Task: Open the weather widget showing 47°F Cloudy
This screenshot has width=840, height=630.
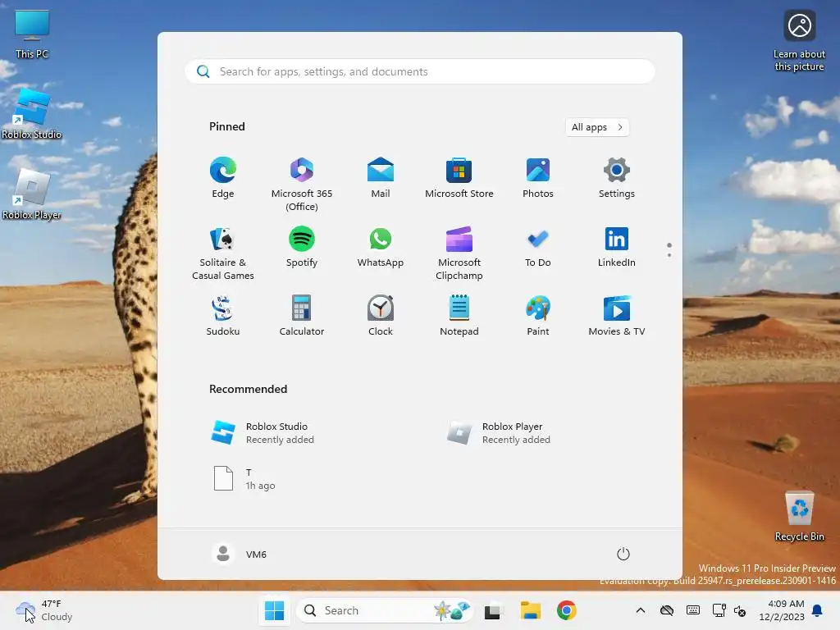Action: point(44,610)
